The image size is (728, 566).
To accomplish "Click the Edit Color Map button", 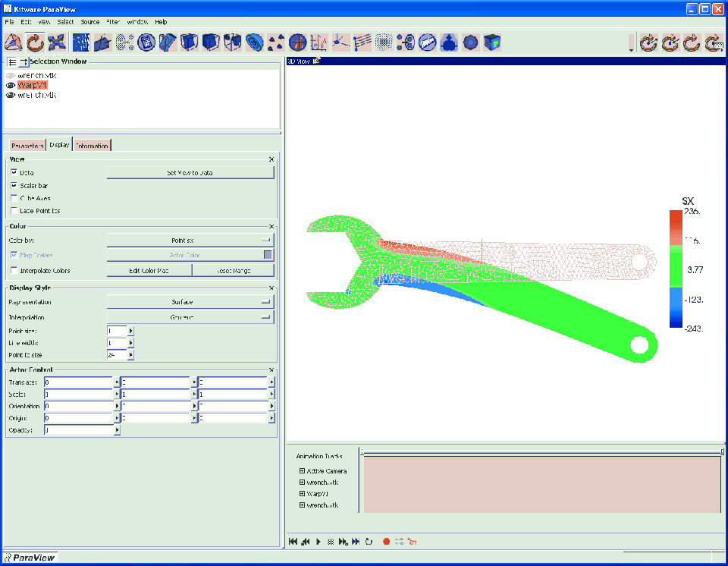I will [149, 270].
